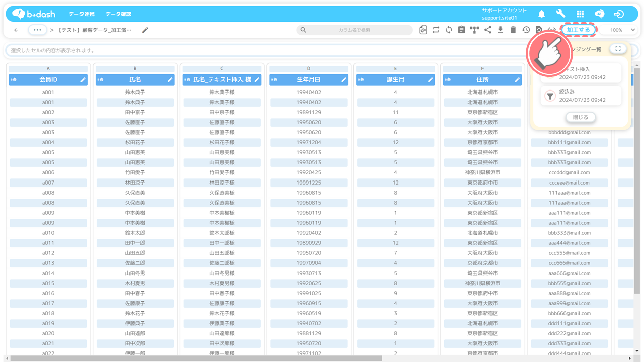Select the 氏名 column header
This screenshot has width=644, height=362.
click(x=135, y=79)
